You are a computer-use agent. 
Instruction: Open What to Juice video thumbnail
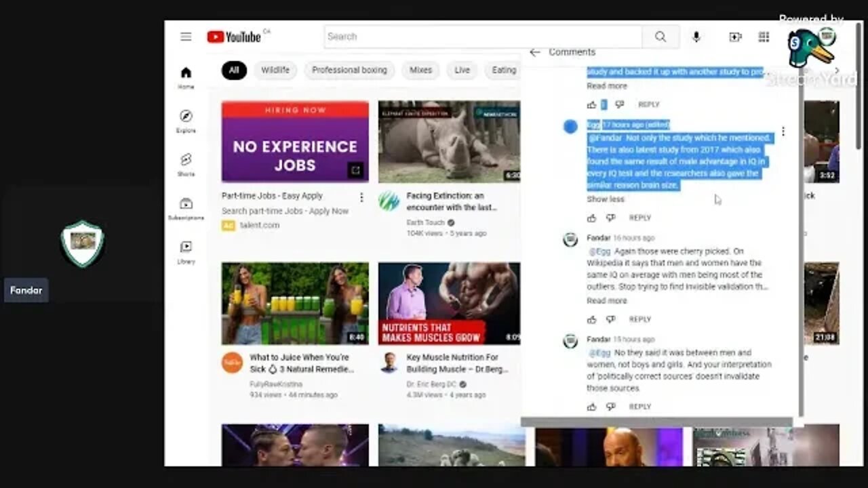[295, 304]
